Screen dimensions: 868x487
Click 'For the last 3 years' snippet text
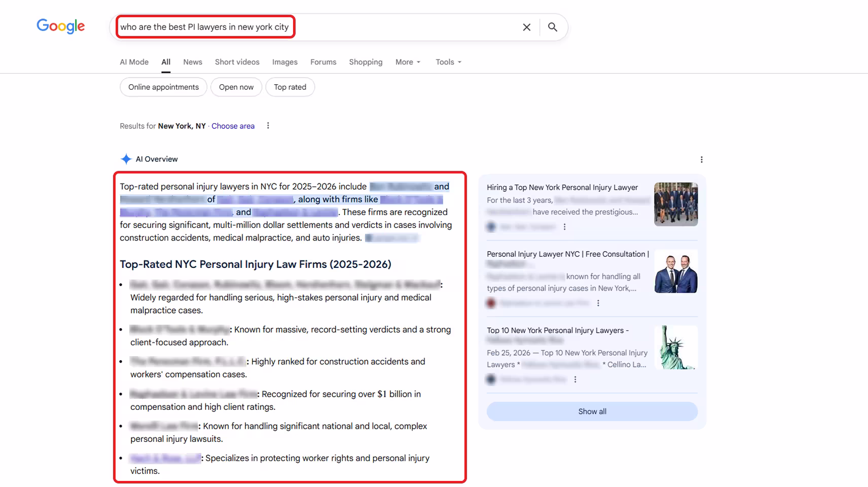point(520,200)
